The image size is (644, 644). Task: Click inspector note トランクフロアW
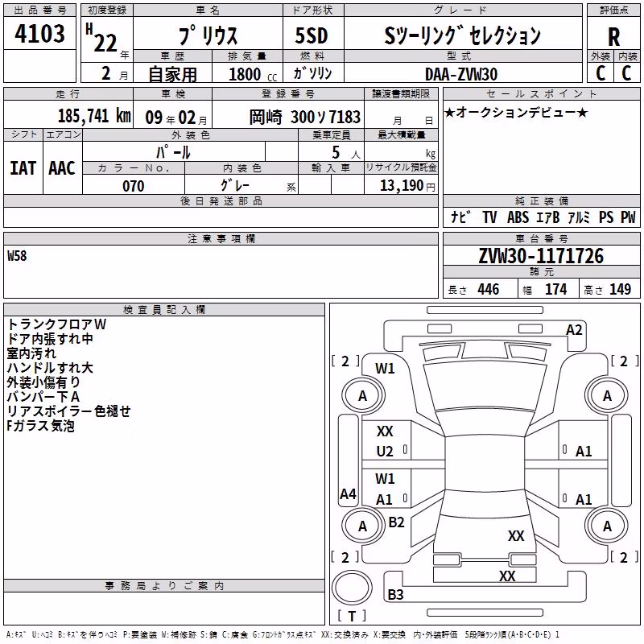click(x=56, y=324)
